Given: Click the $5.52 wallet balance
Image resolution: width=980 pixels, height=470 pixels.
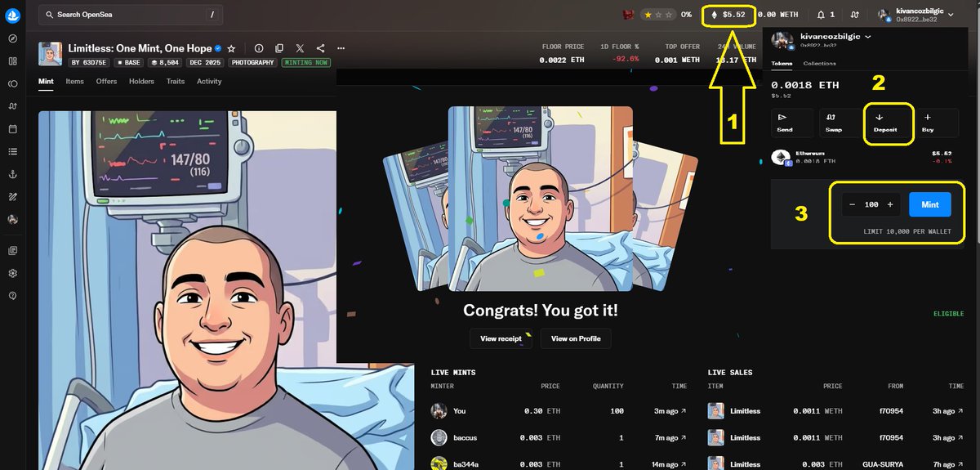Looking at the screenshot, I should (x=728, y=15).
